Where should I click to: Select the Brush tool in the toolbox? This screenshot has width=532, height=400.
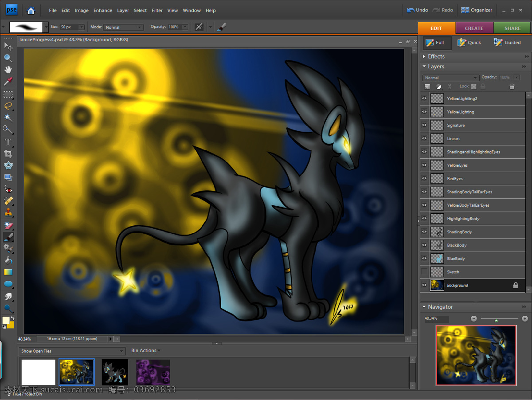tap(8, 237)
